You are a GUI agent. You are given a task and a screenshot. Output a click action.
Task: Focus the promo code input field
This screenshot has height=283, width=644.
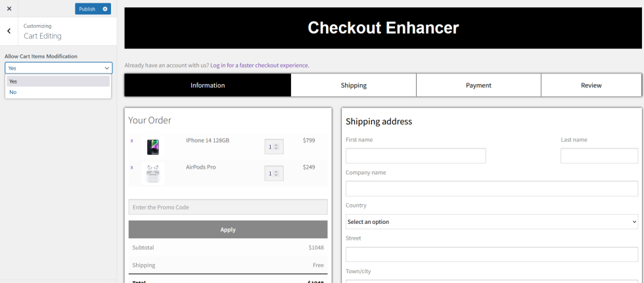(227, 207)
